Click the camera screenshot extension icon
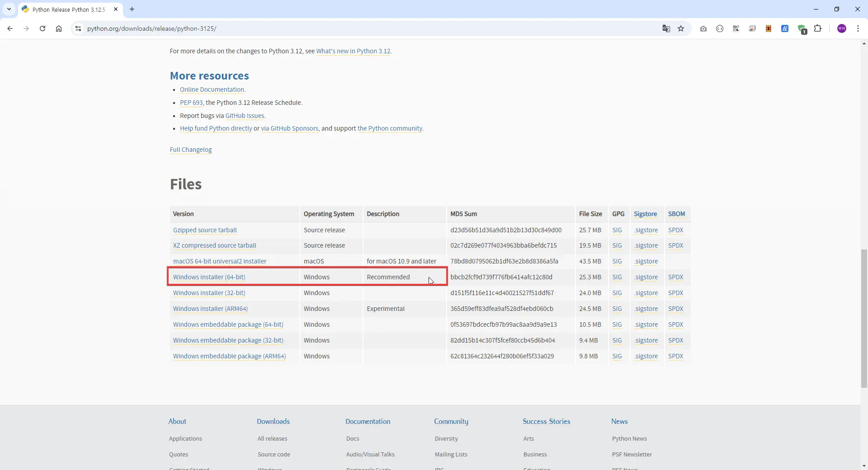Screen dimensions: 868x470 [703, 28]
